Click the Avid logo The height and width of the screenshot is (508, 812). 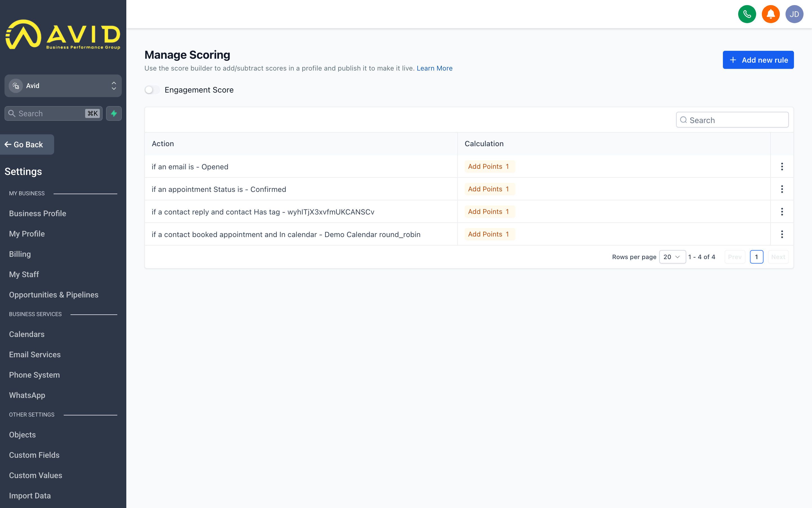[63, 35]
